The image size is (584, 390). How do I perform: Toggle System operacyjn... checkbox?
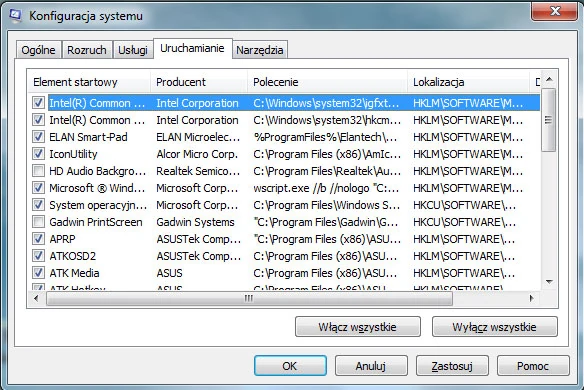coord(38,204)
